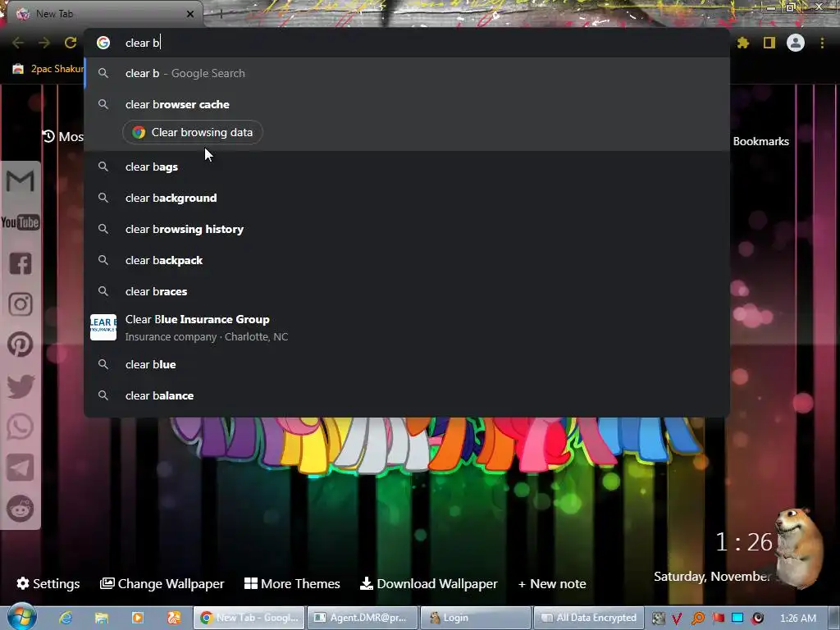Select the New Tab - Google Chrome taskbar button
Image resolution: width=840 pixels, height=630 pixels.
(249, 618)
